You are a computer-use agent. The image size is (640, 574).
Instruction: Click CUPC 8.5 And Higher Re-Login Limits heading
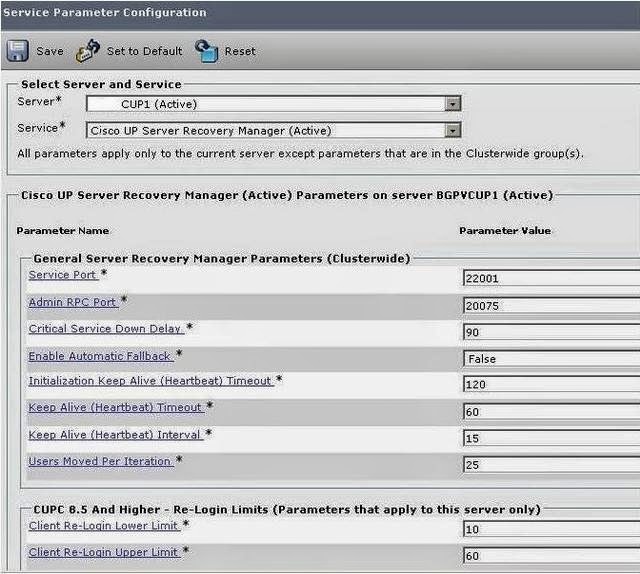click(287, 510)
